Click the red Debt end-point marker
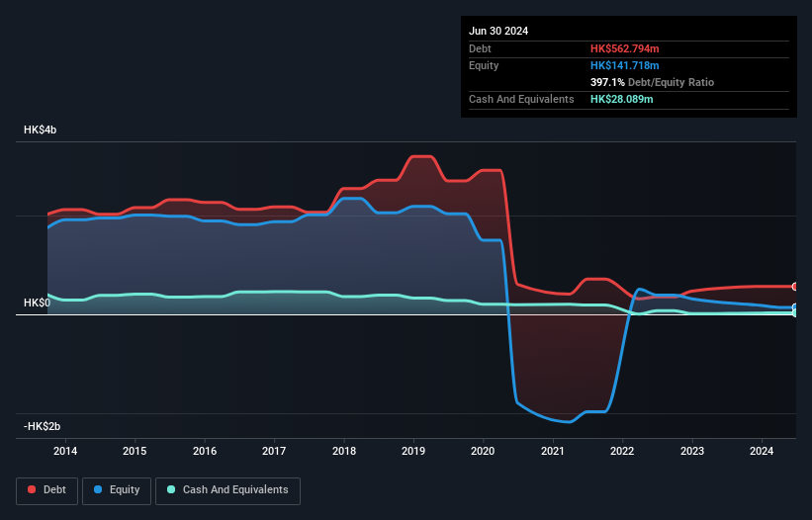 (795, 287)
